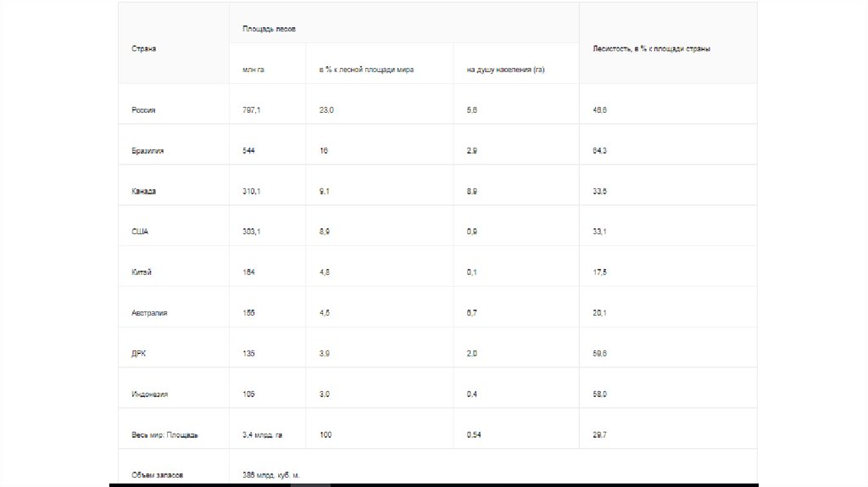Click the "Китай" country cell
The image size is (868, 487).
pos(142,272)
